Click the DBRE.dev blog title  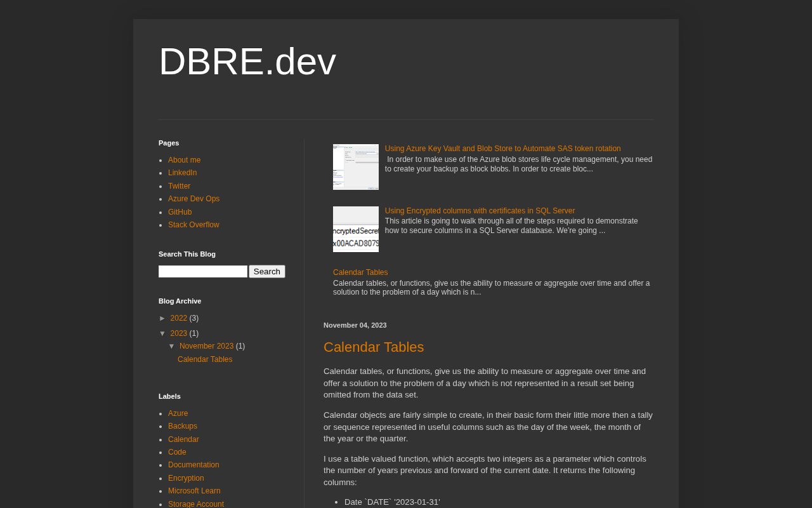pos(247,62)
